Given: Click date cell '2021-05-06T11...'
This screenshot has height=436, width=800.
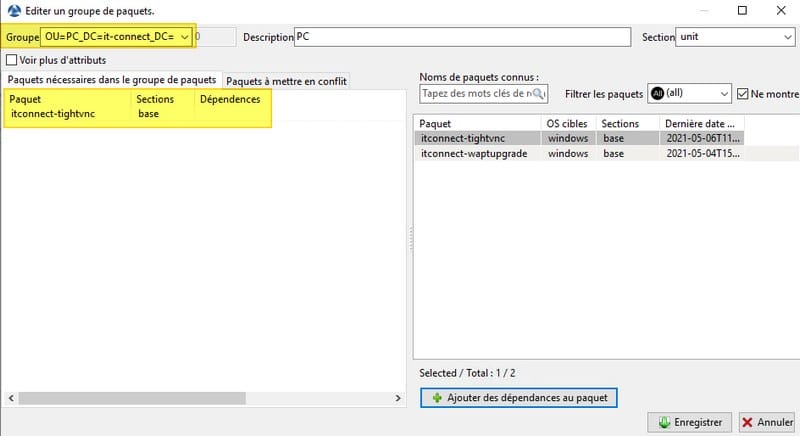Looking at the screenshot, I should 703,138.
